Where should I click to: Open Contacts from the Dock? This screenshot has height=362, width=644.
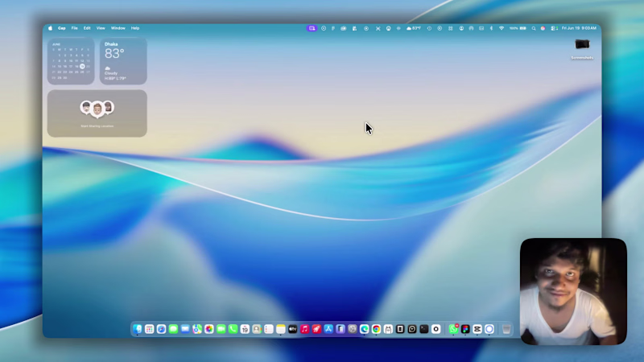point(257,329)
